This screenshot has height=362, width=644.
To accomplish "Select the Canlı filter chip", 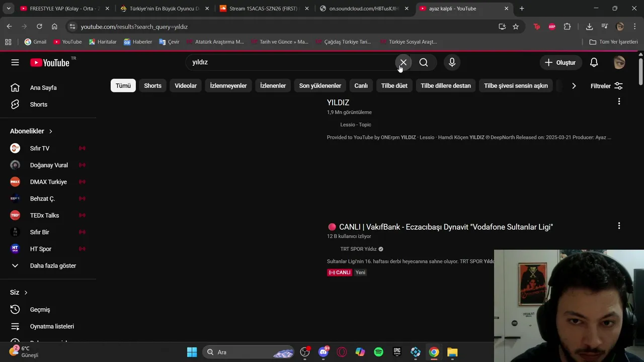I will coord(361,85).
